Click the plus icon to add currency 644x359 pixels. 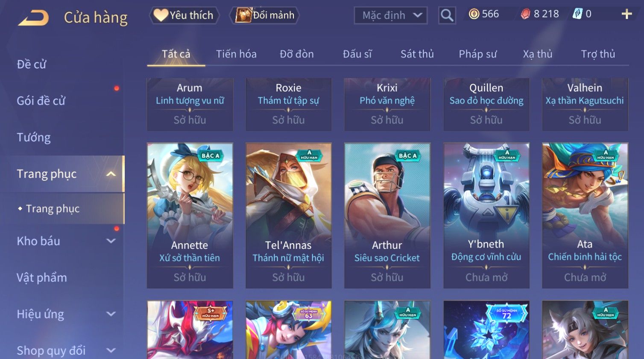pyautogui.click(x=626, y=15)
